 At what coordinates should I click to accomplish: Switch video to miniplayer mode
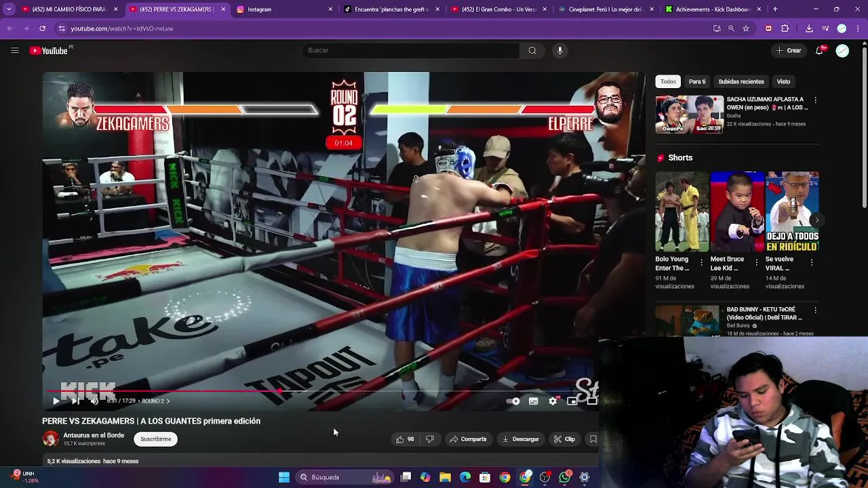pos(572,401)
